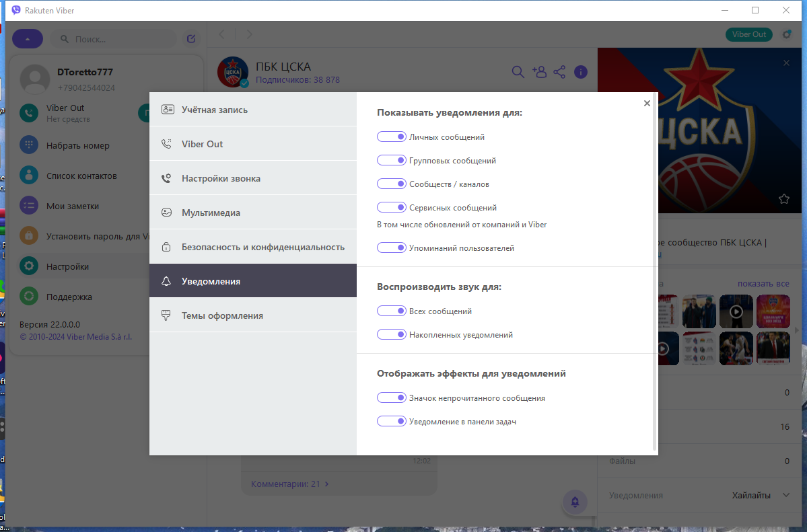Click the Учётная запись card icon

(x=168, y=110)
